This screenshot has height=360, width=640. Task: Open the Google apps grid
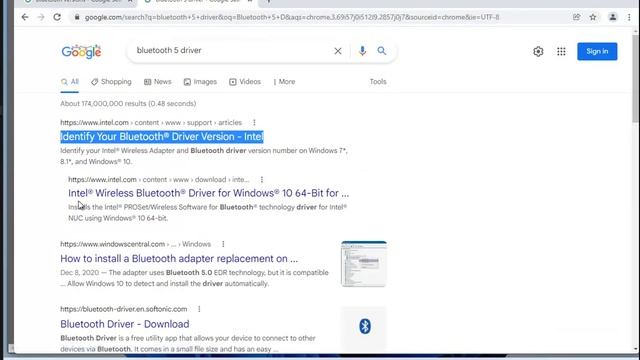pos(561,51)
